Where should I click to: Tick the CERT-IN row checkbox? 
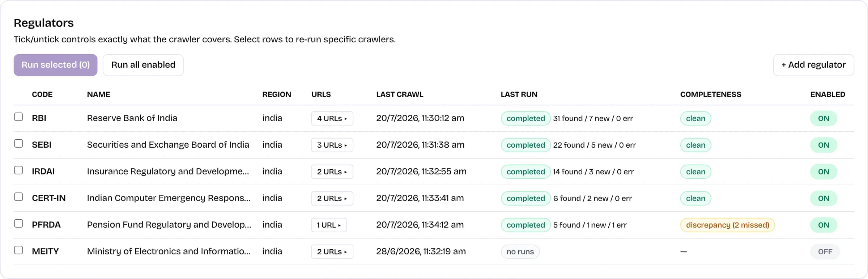pos(18,197)
